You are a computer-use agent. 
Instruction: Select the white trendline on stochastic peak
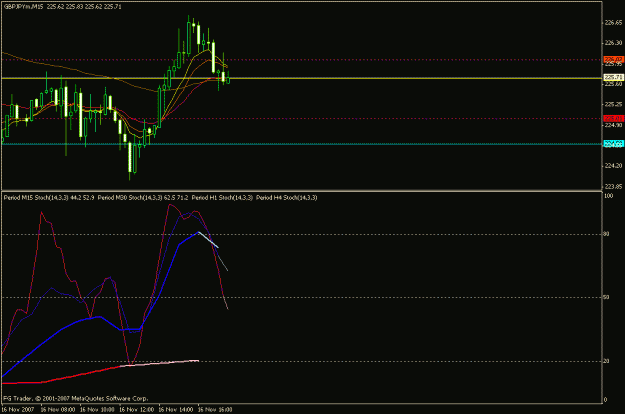pyautogui.click(x=208, y=240)
